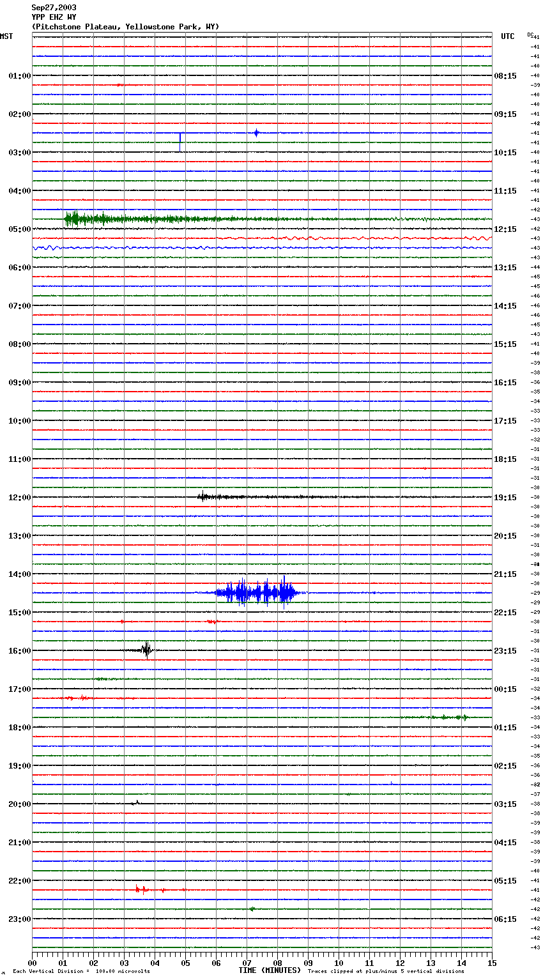Click the 16:15 UTC time label
This screenshot has height=980, width=543.
click(x=505, y=383)
